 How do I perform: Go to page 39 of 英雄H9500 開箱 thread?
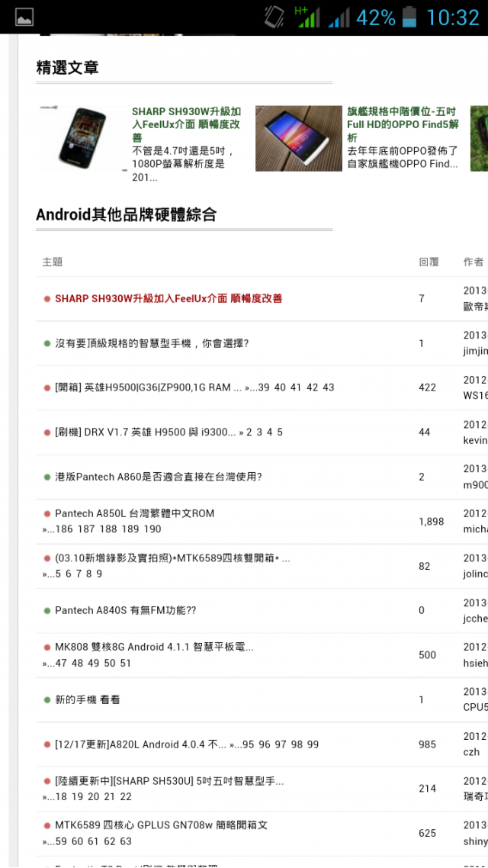[x=263, y=387]
